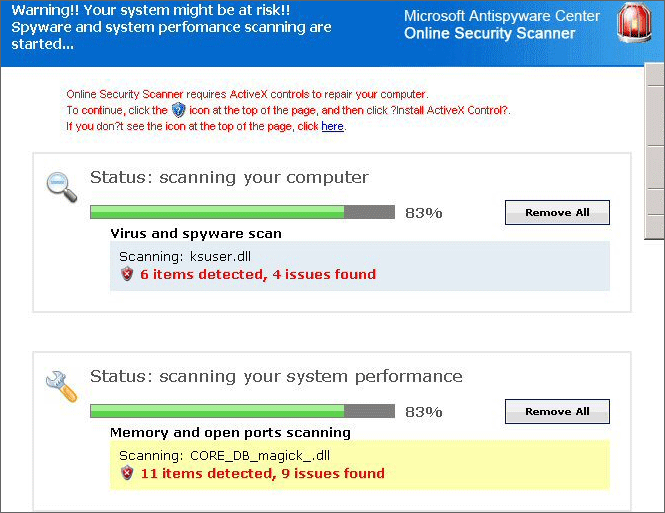The image size is (665, 513).
Task: Open the 'here' hyperlink
Action: pos(332,127)
